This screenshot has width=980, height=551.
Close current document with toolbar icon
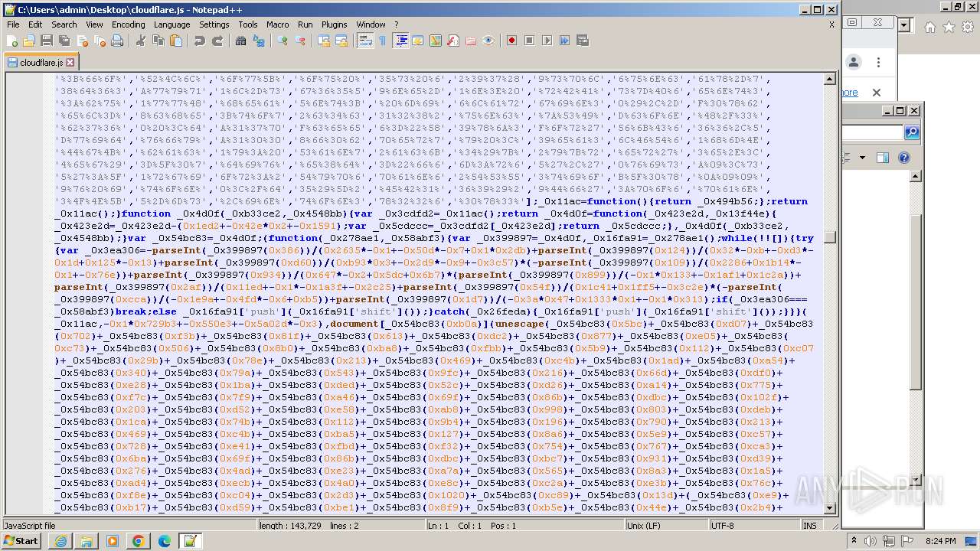[82, 41]
